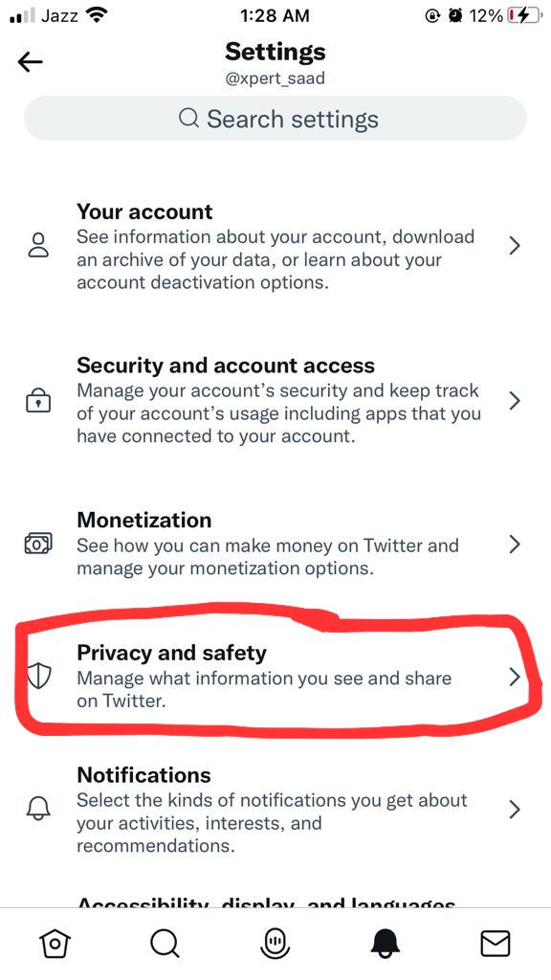The image size is (551, 980).
Task: Click the person icon for Your account
Action: (38, 246)
